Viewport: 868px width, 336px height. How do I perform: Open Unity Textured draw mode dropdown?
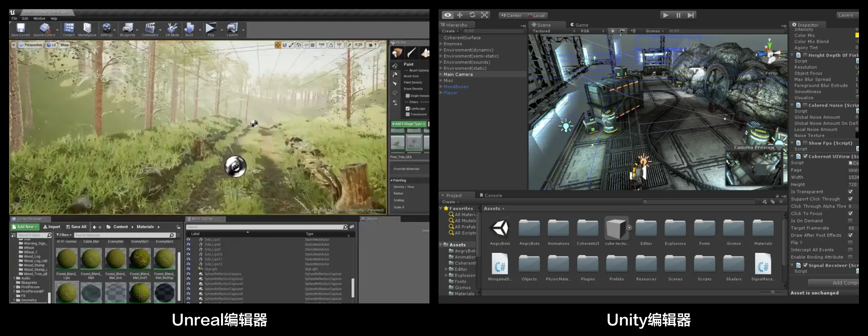[x=554, y=31]
